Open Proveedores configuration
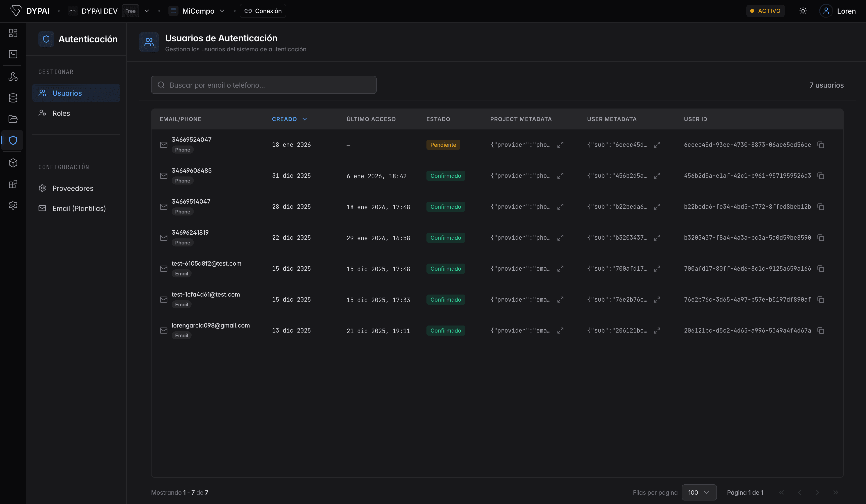 [76, 188]
